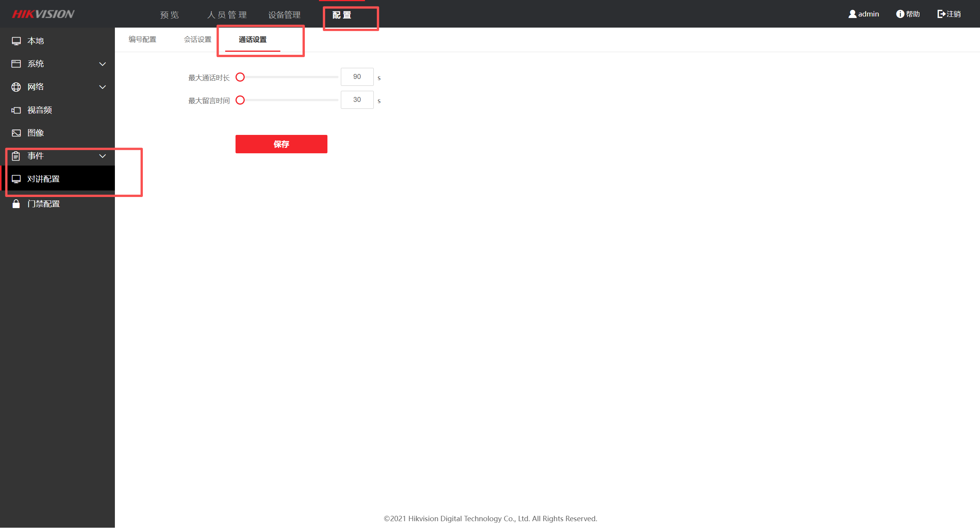Click the picture icon beside 图像
Screen dimensions: 980x530
point(16,133)
